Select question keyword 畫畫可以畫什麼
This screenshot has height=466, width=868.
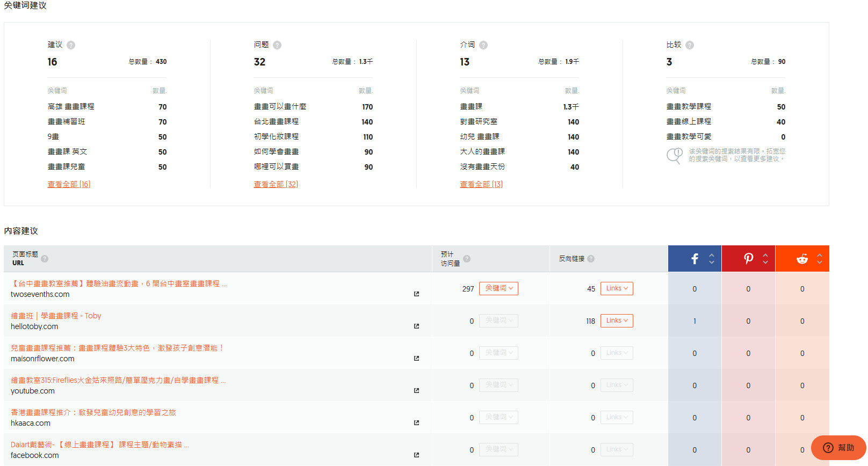point(280,107)
